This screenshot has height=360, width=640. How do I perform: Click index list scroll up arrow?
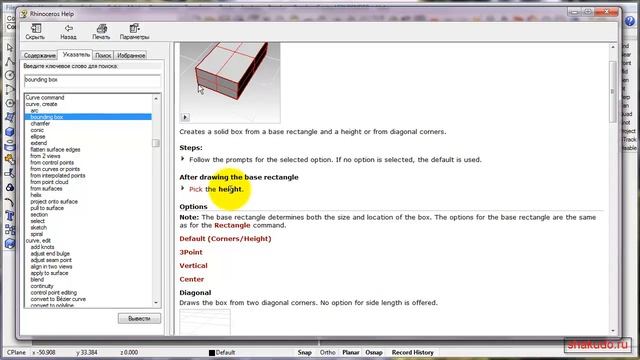[x=156, y=99]
